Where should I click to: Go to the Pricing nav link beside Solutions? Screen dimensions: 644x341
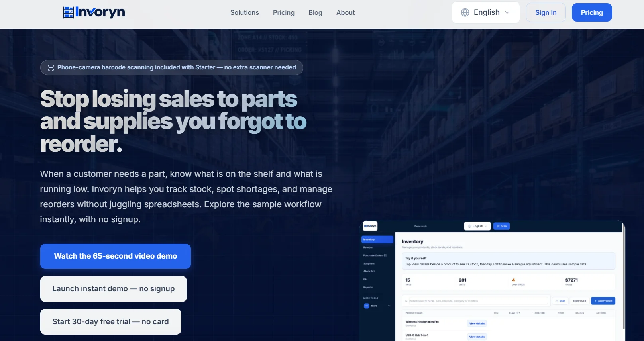pos(284,12)
